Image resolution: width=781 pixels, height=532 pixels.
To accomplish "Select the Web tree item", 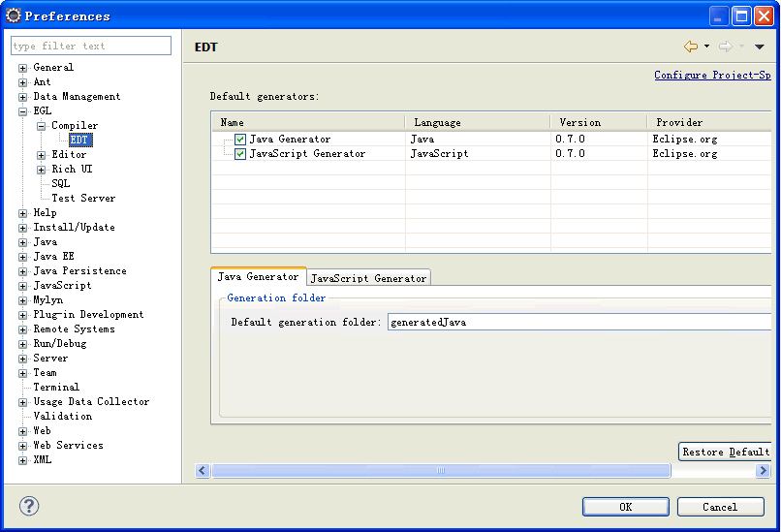I will [x=42, y=430].
